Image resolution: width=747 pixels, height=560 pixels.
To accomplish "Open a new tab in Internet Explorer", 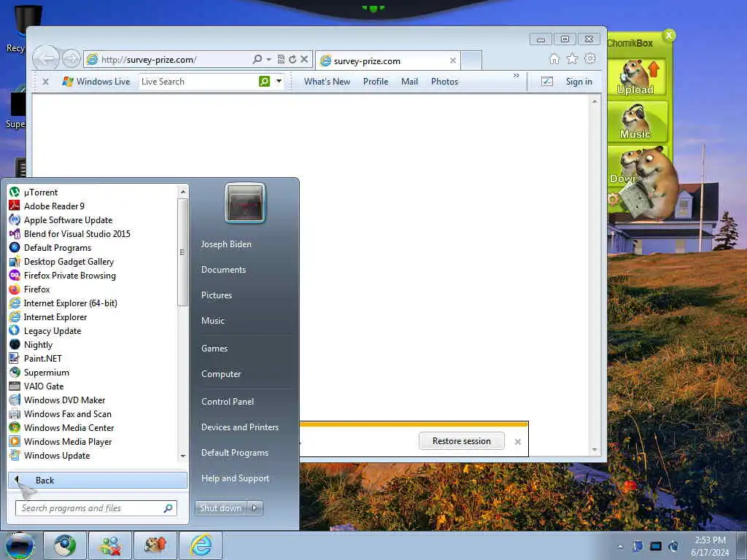I will pos(472,61).
